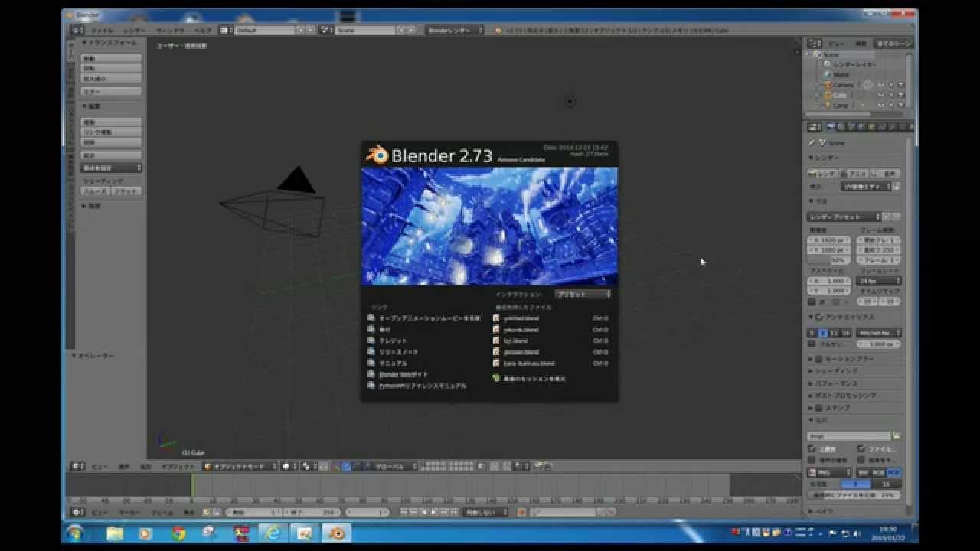980x551 pixels.
Task: Toggle the Motion Blur panel checkbox
Action: 818,359
